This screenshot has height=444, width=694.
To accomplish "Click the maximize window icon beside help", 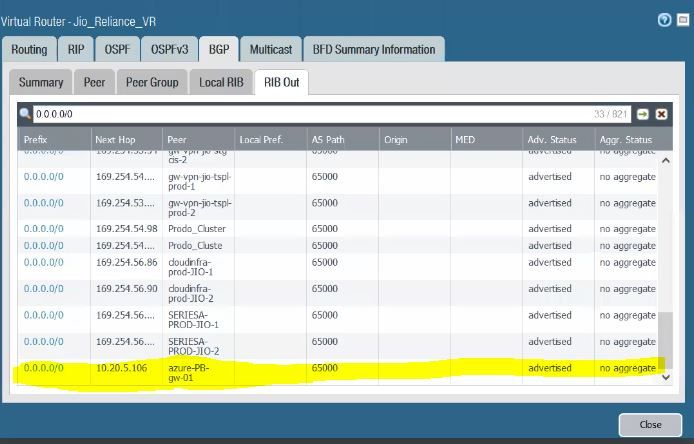I will (681, 20).
